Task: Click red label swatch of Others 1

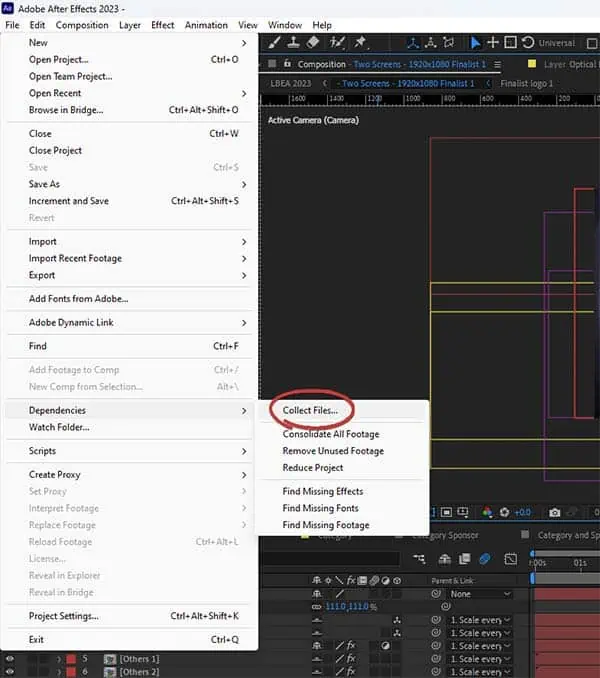Action: [x=71, y=659]
